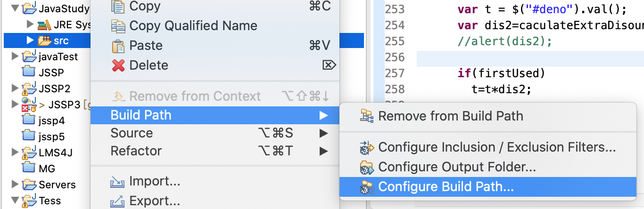The image size is (644, 209).
Task: Select the MG project in explorer
Action: click(47, 168)
